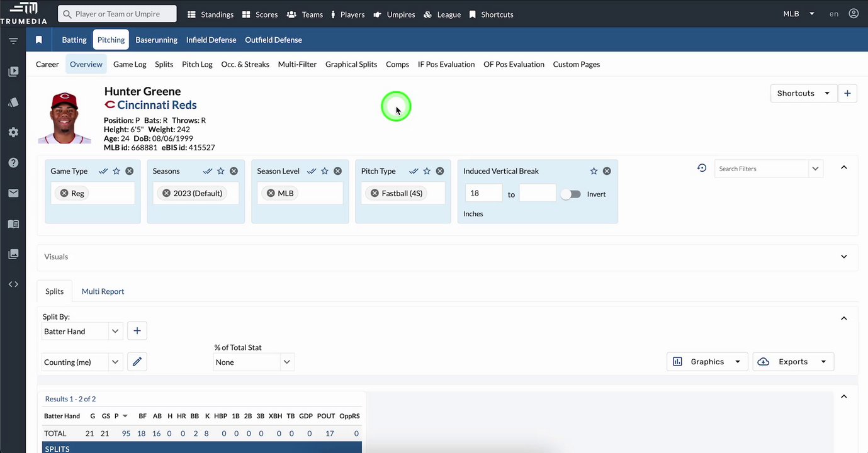
Task: Click the user account profile icon
Action: pos(854,14)
